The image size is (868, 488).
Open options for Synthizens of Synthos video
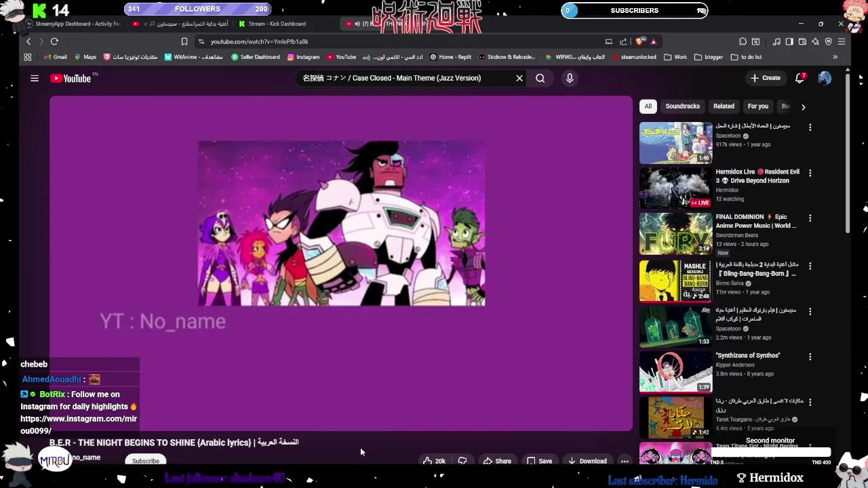pyautogui.click(x=810, y=357)
